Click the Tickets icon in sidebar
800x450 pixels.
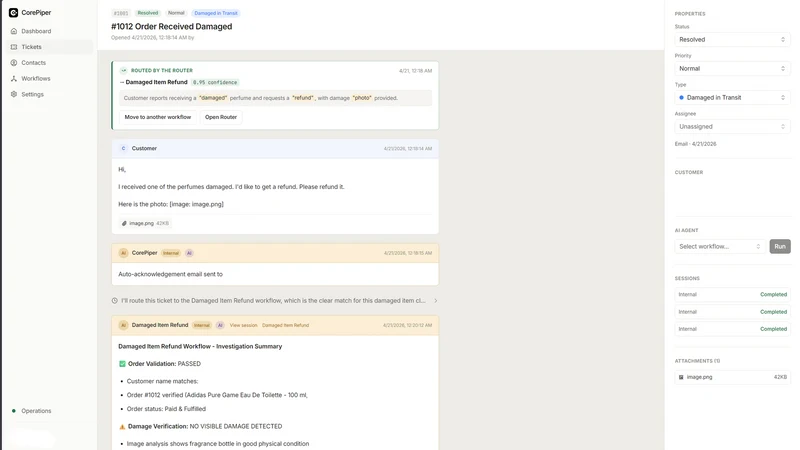click(x=14, y=47)
